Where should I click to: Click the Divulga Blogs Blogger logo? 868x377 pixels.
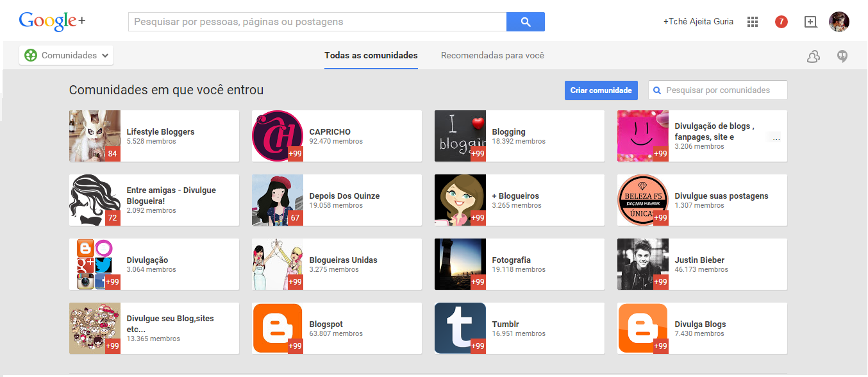pos(643,328)
